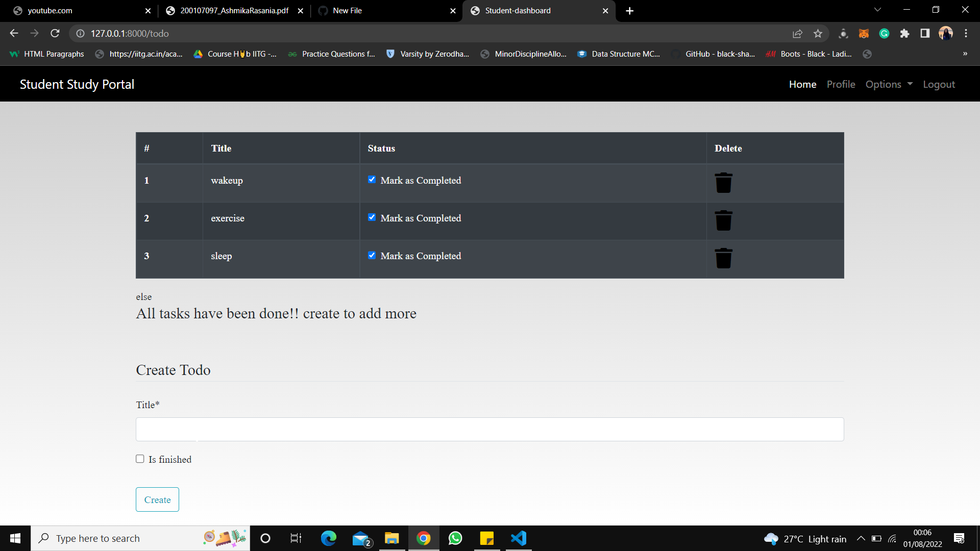Uncheck Mark as Completed for exercise
The height and width of the screenshot is (551, 980).
372,217
